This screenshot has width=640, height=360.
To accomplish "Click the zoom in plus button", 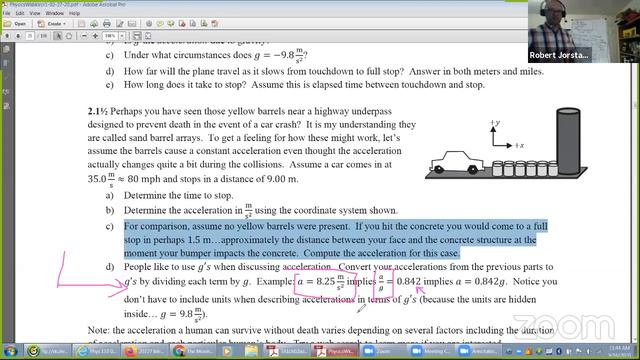I will point(95,36).
